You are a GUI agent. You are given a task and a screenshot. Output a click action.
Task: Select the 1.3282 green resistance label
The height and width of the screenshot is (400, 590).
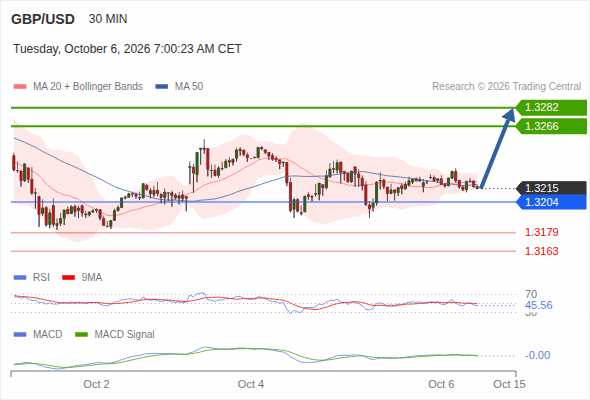pos(551,108)
